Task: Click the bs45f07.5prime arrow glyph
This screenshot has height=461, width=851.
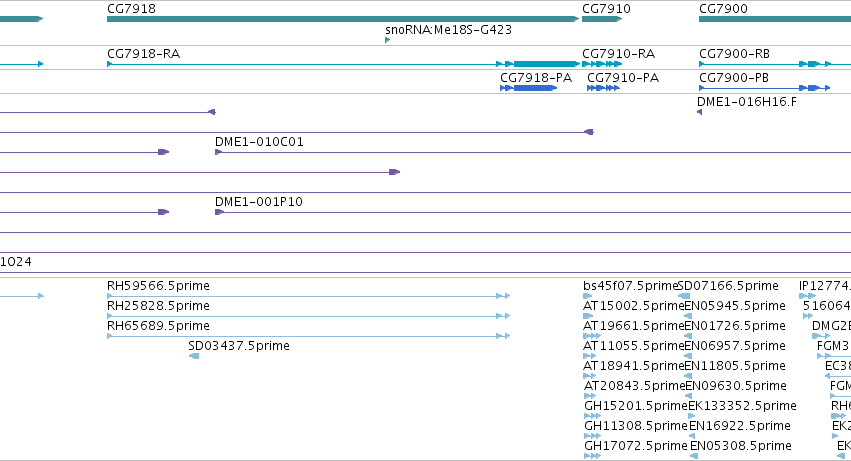Action: point(588,296)
